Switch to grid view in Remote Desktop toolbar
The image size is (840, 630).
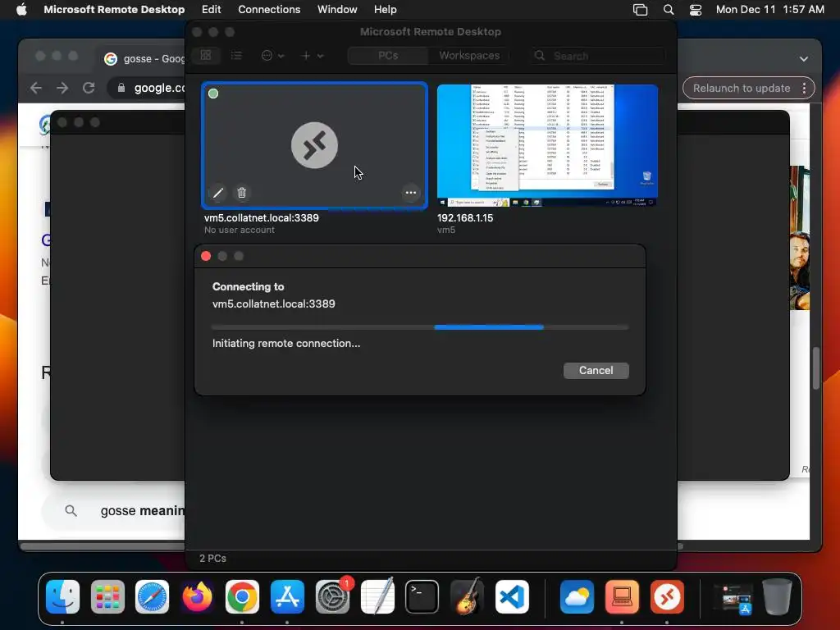(206, 55)
